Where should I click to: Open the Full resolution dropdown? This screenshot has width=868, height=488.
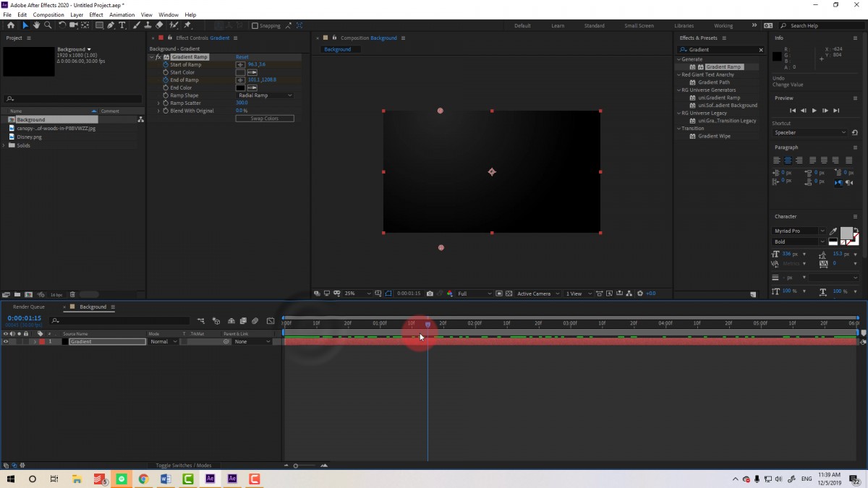[x=475, y=294]
